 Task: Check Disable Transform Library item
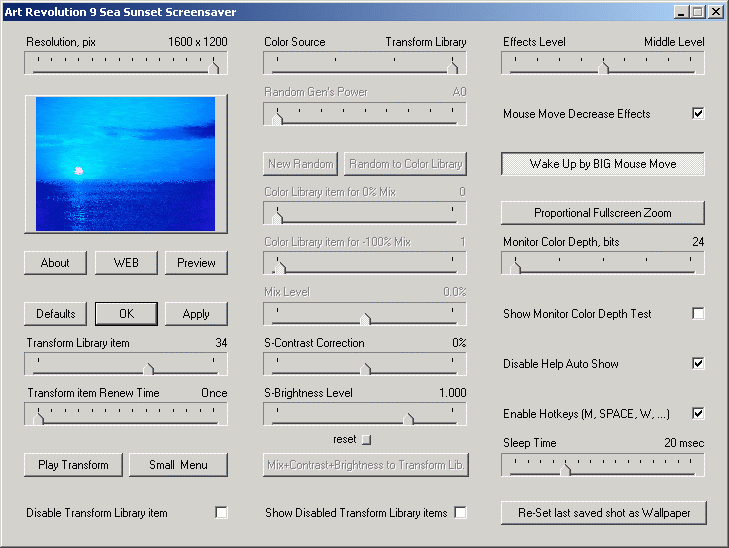coord(221,513)
